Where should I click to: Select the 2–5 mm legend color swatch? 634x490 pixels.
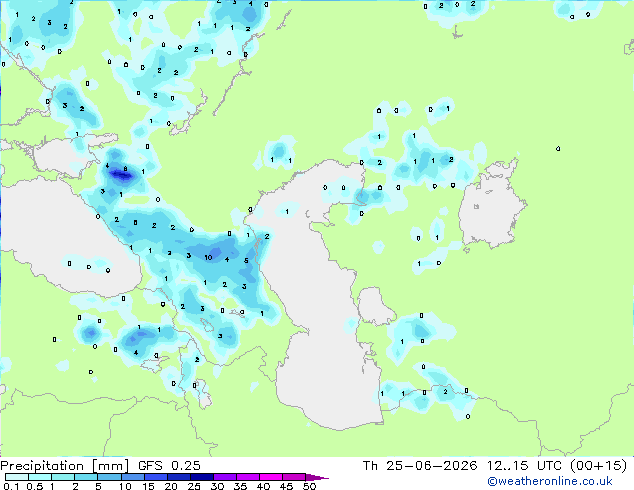point(86,477)
